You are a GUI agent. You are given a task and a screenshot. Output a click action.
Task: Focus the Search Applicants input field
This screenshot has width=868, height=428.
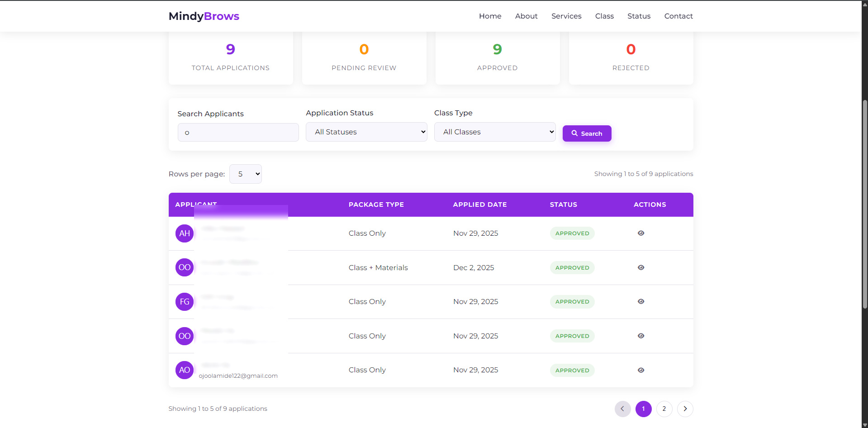pyautogui.click(x=238, y=133)
